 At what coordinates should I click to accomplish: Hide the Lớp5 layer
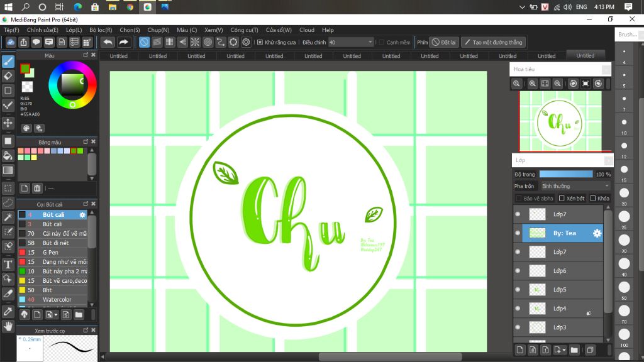coord(518,290)
